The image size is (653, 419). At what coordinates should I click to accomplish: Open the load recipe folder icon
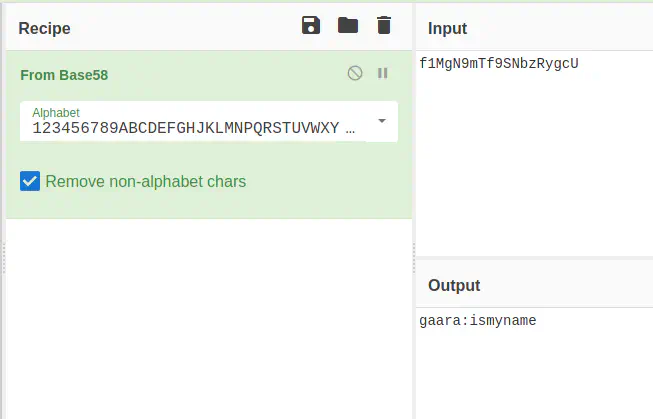pyautogui.click(x=348, y=26)
